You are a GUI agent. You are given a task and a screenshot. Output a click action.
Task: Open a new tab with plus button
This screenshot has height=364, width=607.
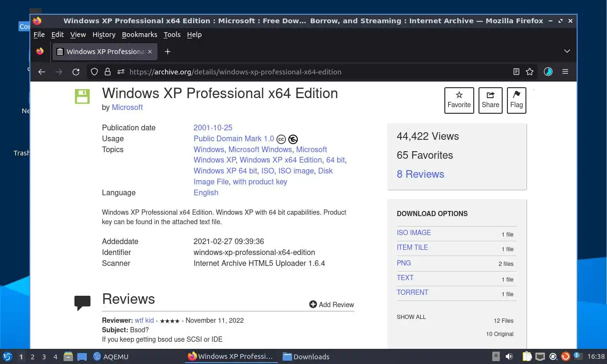pos(167,51)
